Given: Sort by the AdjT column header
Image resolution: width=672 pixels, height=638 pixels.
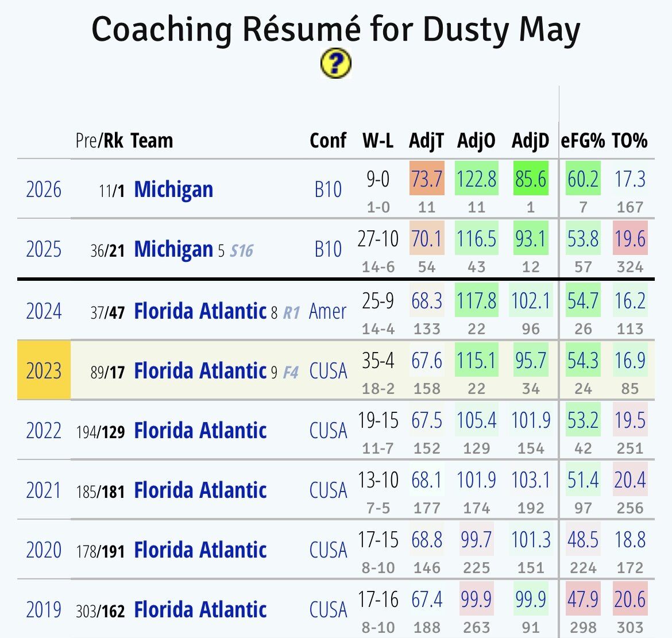Looking at the screenshot, I should pos(426,141).
